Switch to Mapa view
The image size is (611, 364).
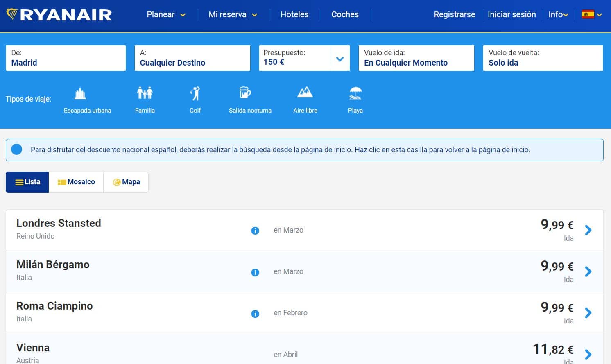pyautogui.click(x=126, y=182)
